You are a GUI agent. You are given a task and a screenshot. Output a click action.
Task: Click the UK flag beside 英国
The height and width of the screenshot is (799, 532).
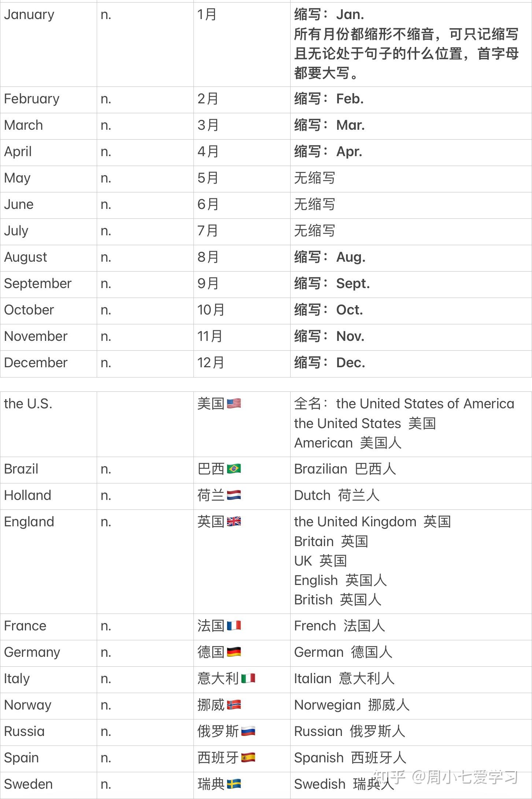pos(234,522)
